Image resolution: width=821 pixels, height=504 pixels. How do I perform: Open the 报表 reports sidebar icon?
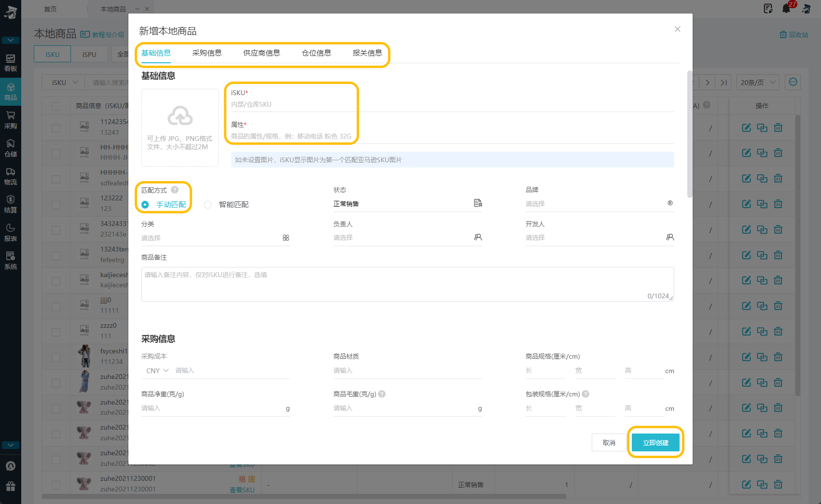[x=11, y=233]
